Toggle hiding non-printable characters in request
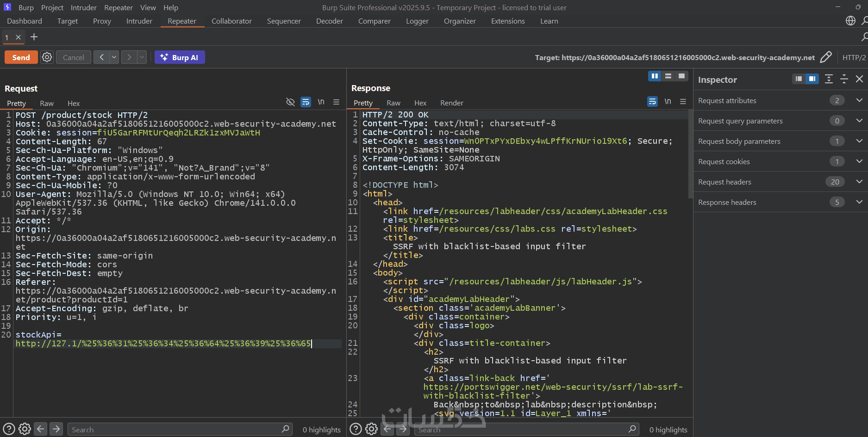868x437 pixels. coord(290,102)
